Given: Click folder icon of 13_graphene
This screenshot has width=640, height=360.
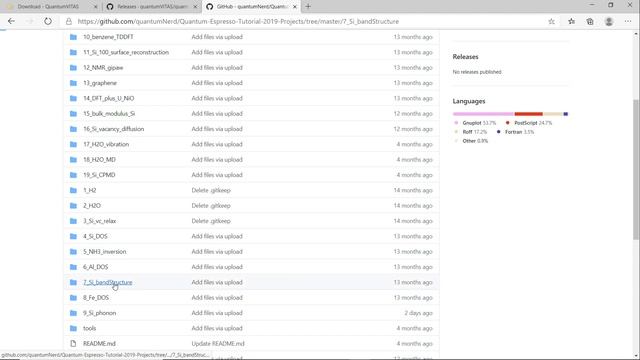Looking at the screenshot, I should [73, 83].
